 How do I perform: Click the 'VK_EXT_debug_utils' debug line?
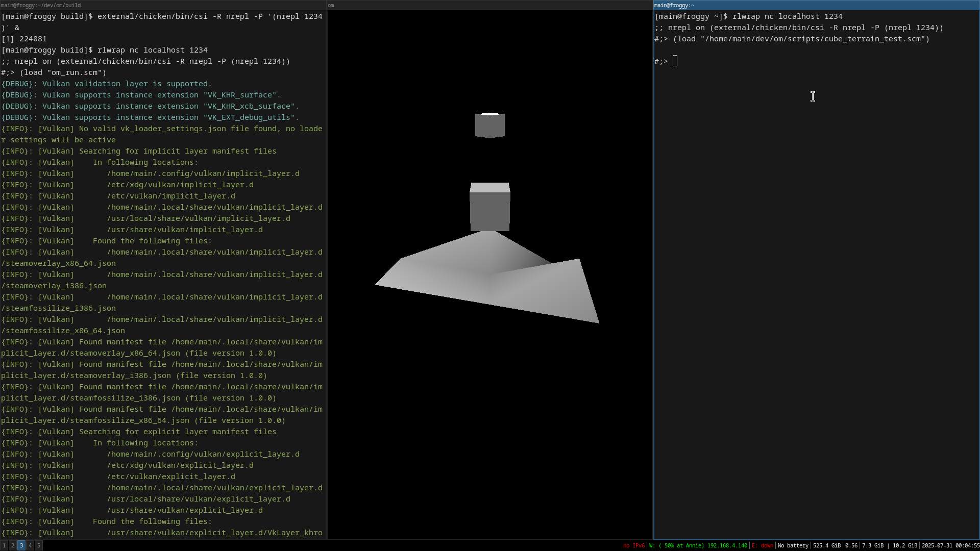[x=150, y=117]
